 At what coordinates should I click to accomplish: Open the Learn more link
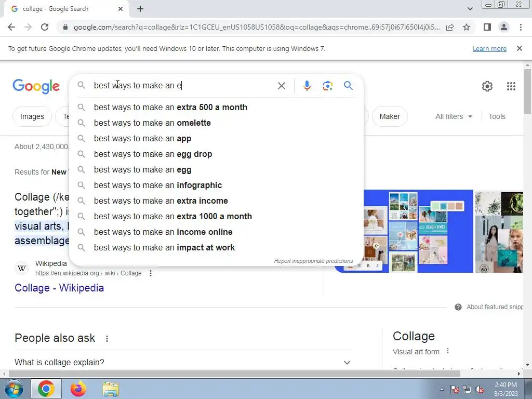489,48
